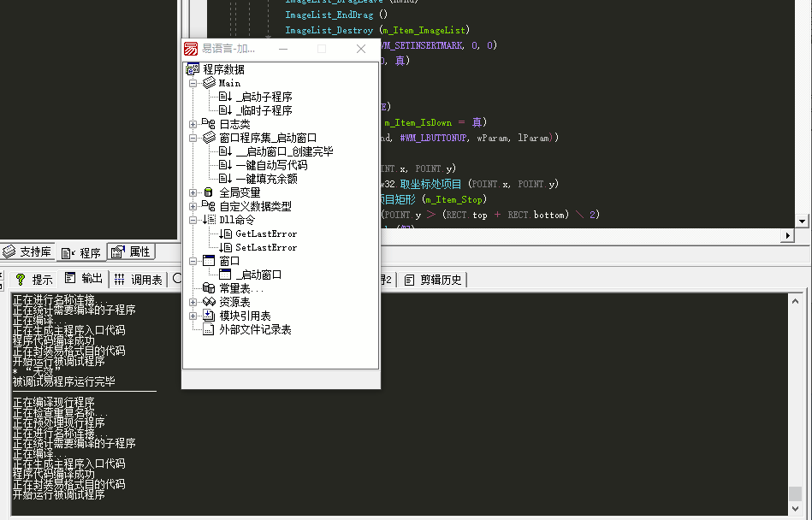This screenshot has width=812, height=520.
Task: Click the code editor scroll-down arrow
Action: (802, 221)
